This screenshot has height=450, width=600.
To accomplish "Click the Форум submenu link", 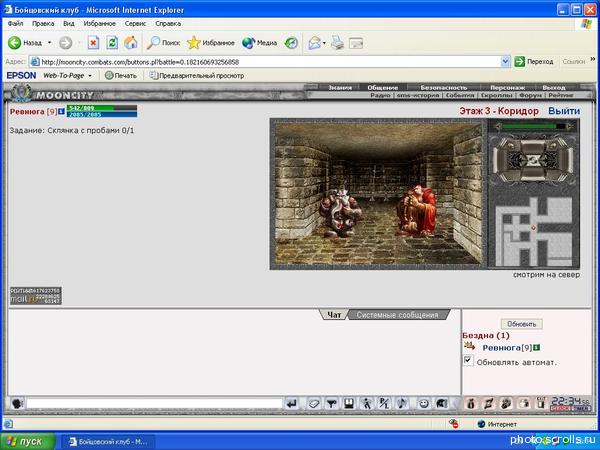I will (531, 95).
